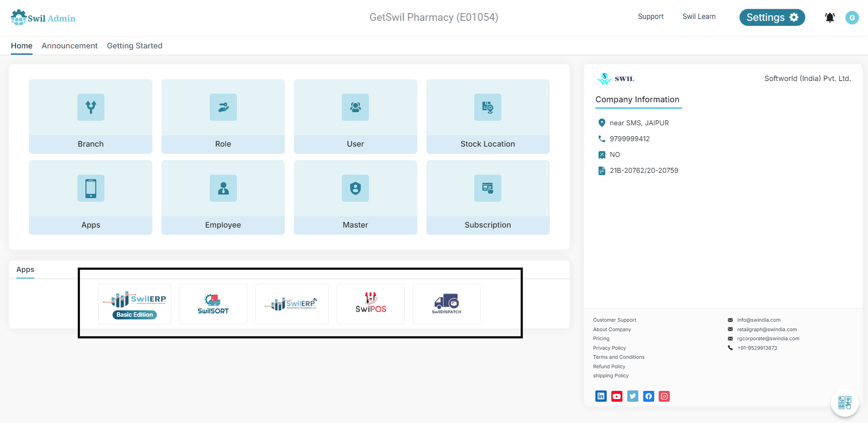Click the Employee tile label
868x423 pixels.
(223, 225)
